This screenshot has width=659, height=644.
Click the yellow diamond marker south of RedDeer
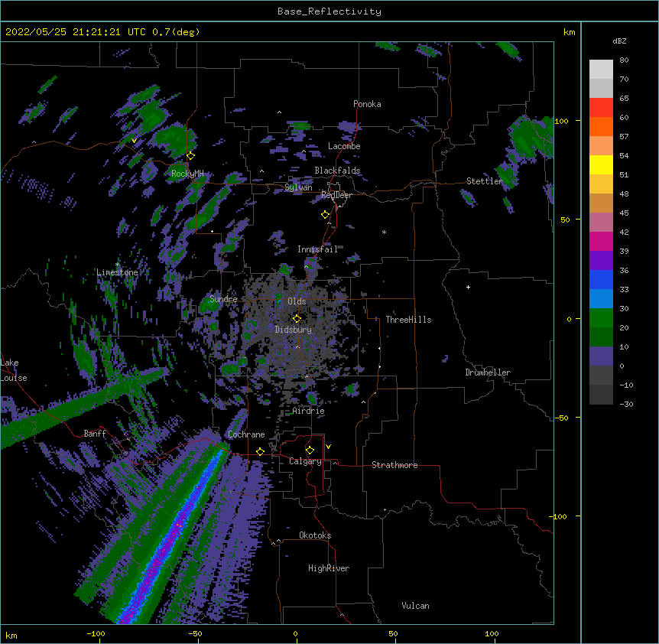coord(325,215)
